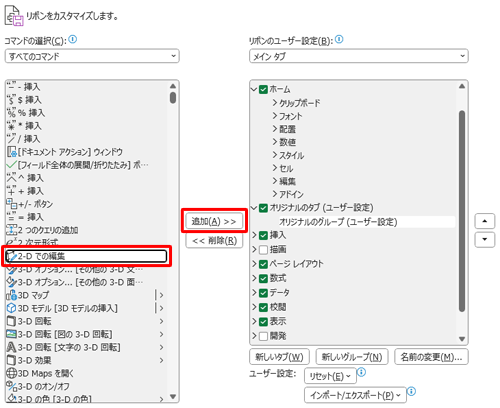Select the 3D モデル cube icon
Screen dimensions: 500x408
click(12, 308)
